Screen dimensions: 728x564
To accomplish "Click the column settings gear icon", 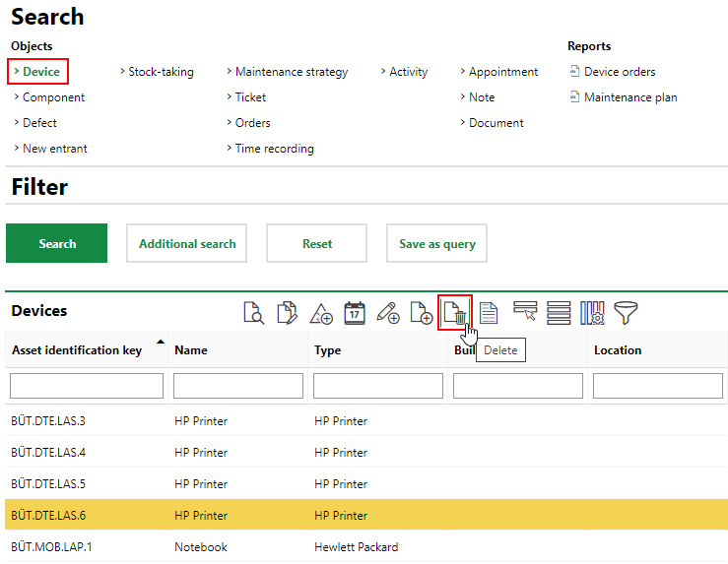I will pos(591,313).
